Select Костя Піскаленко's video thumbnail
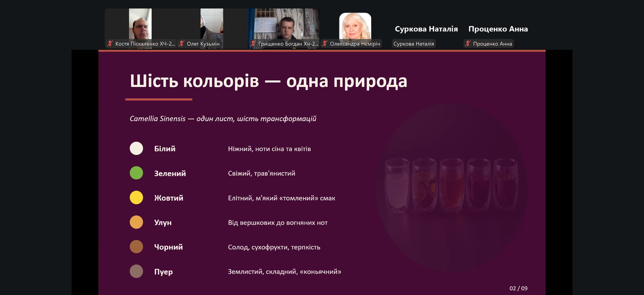The width and height of the screenshot is (644, 295). tap(140, 25)
